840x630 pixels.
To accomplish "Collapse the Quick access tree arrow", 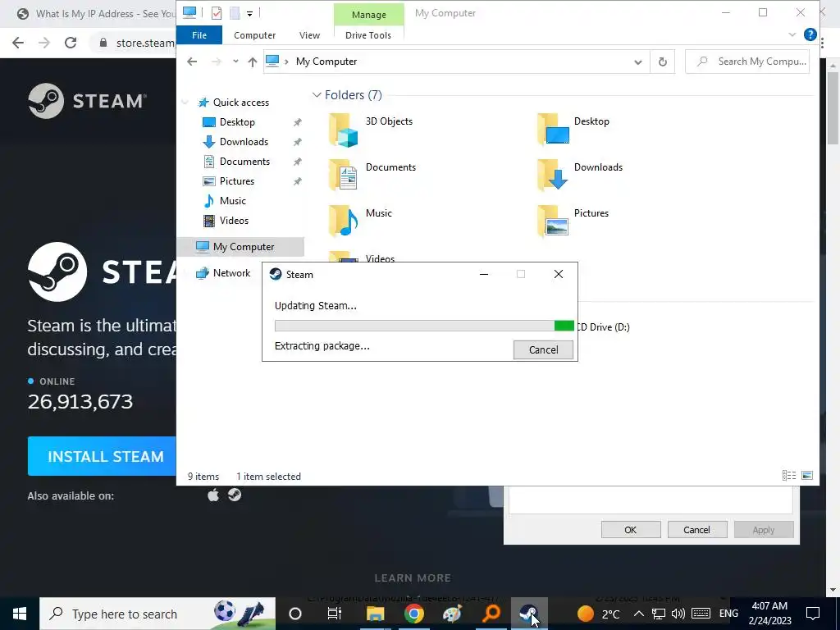I will pyautogui.click(x=185, y=103).
